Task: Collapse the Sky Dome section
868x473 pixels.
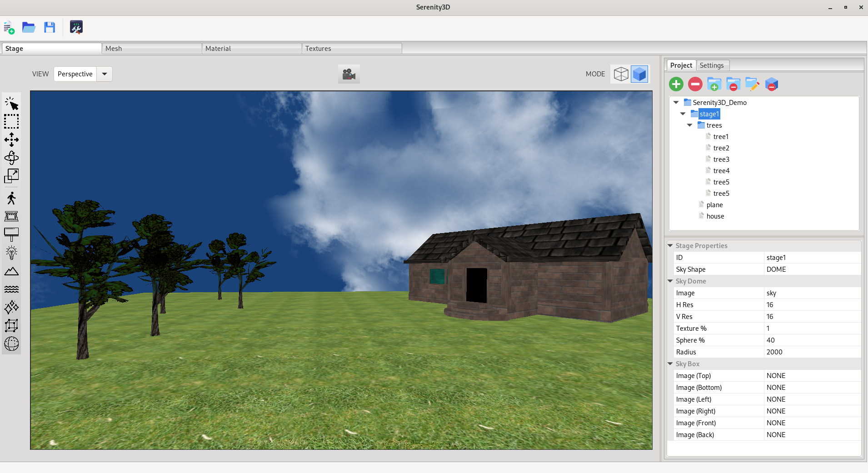Action: (x=670, y=281)
